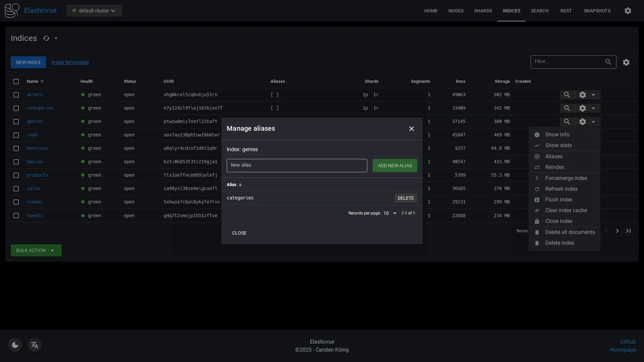Navigate to the NODES tab
644x362 pixels.
click(x=456, y=10)
